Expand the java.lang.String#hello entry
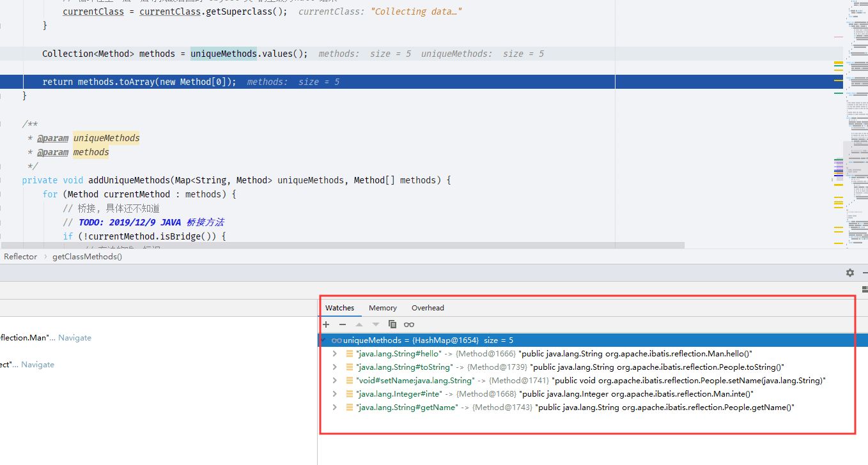The width and height of the screenshot is (868, 465). (335, 353)
